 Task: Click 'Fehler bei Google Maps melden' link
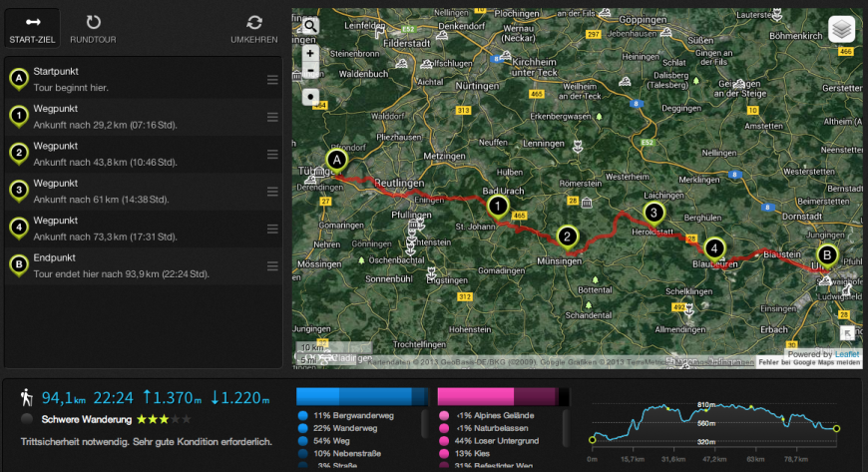(x=809, y=362)
